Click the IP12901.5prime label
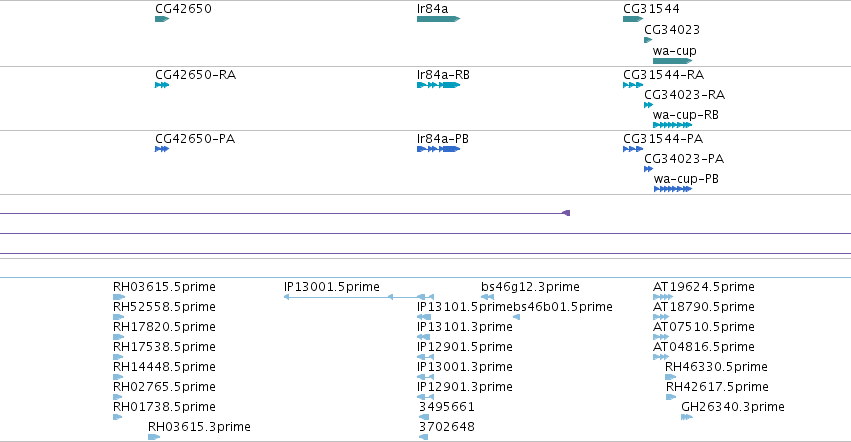Viewport: 851px width, 442px height. click(465, 347)
